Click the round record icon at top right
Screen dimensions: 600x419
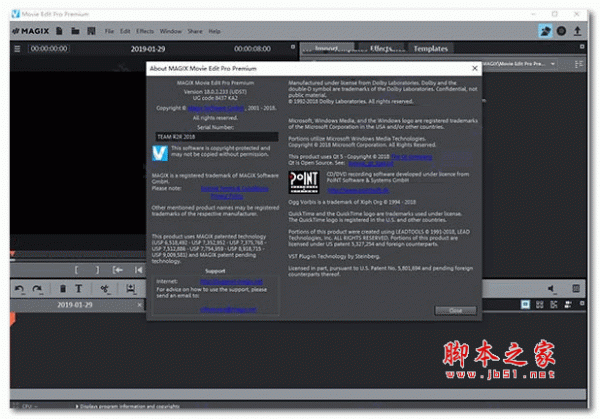point(561,31)
